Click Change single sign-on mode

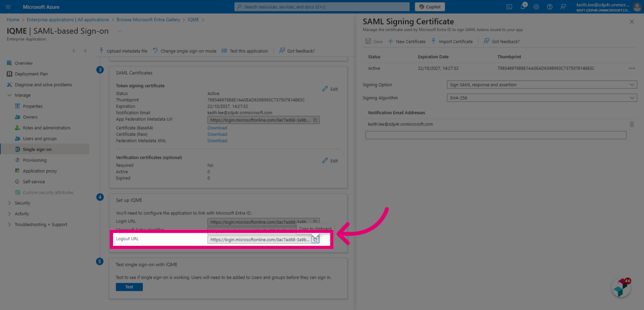(184, 51)
